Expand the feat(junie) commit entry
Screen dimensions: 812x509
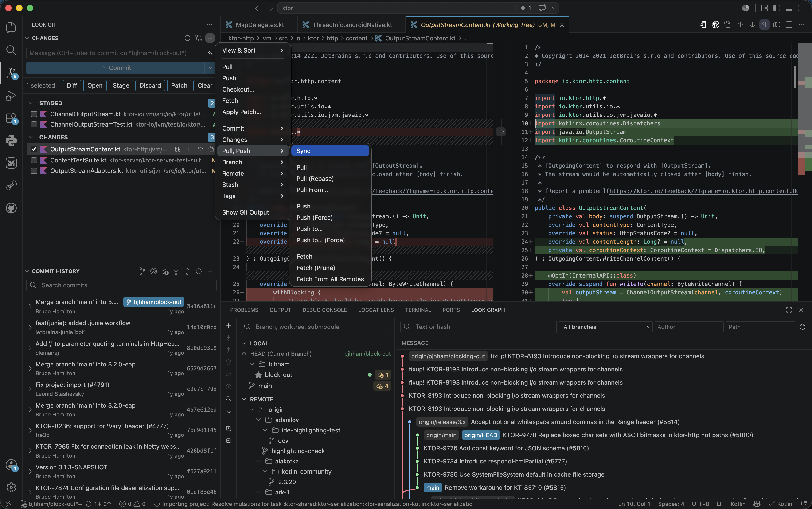[30, 327]
